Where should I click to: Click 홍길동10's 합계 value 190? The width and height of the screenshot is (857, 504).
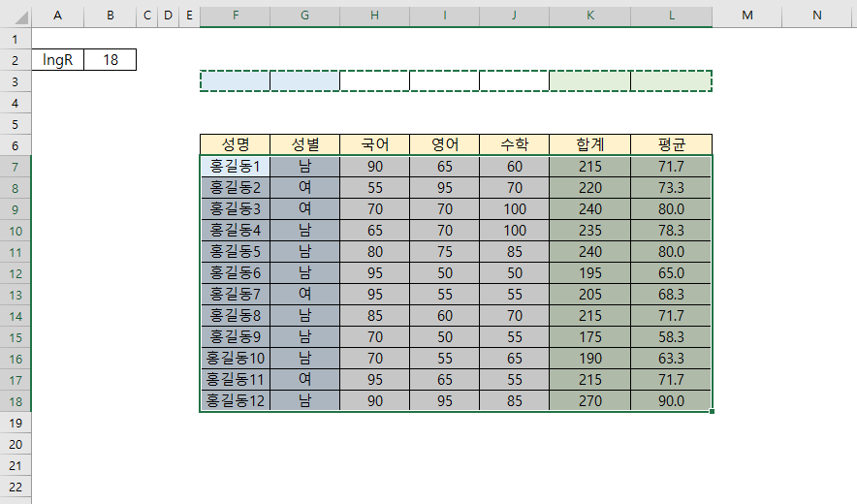point(589,358)
